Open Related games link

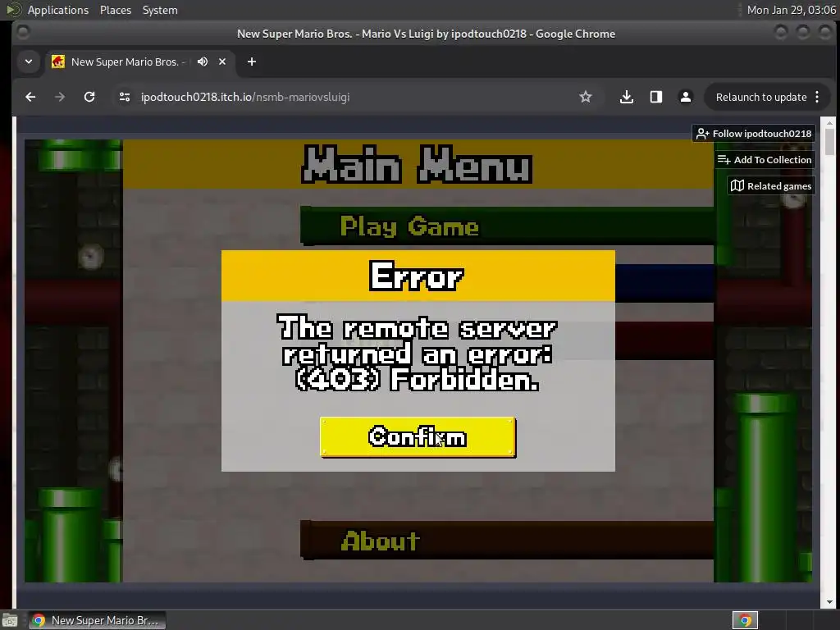tap(771, 186)
